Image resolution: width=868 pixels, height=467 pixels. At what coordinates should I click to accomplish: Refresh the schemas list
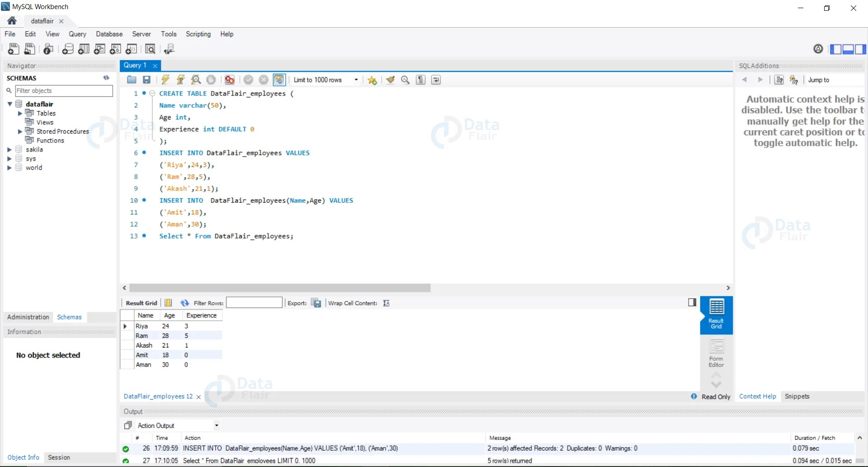106,78
